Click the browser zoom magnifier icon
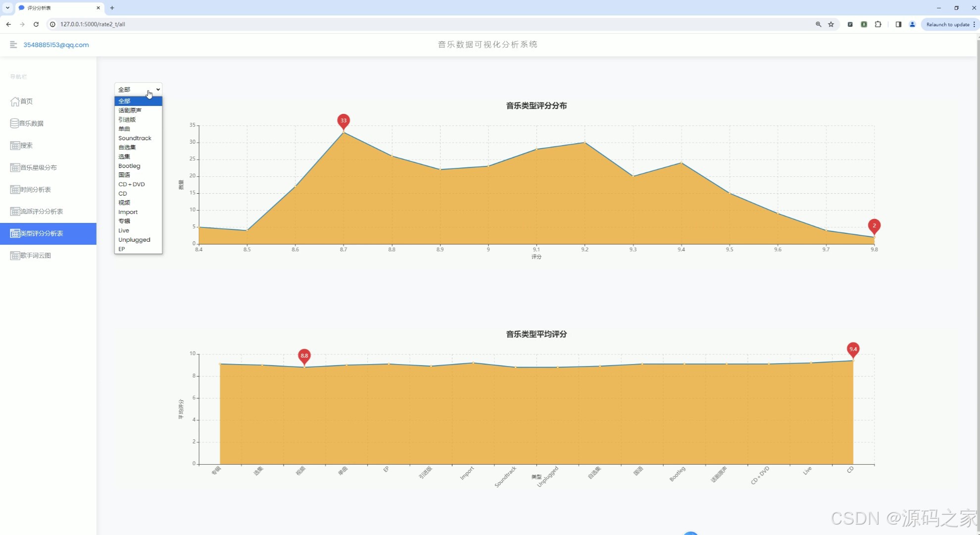Screen dimensions: 980x535 (x=818, y=24)
